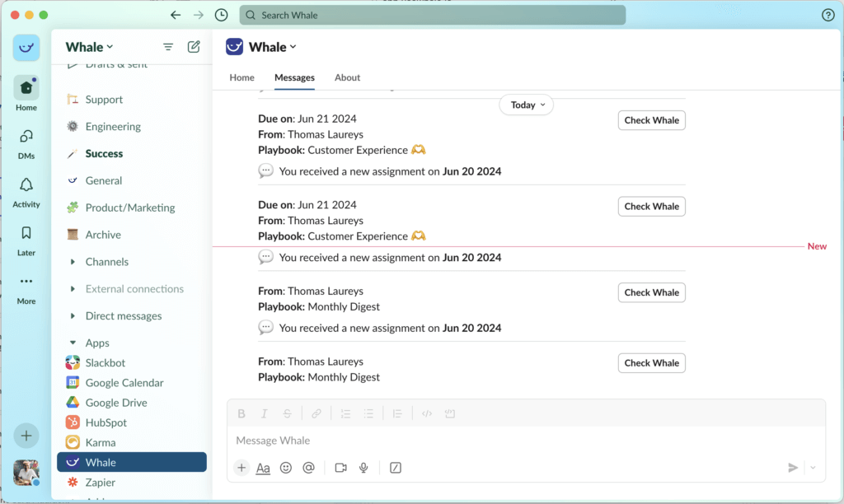Open the Whale workspace name menu
This screenshot has height=504, width=844.
90,47
